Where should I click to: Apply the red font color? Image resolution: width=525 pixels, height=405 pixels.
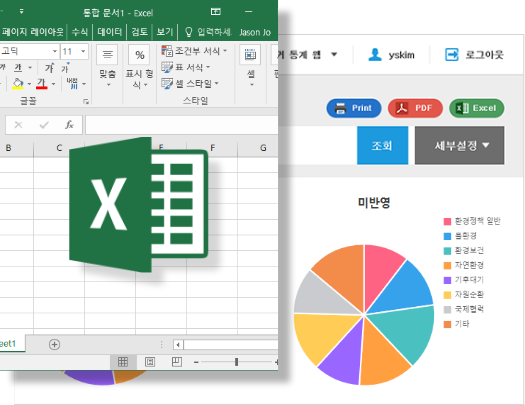coord(42,84)
